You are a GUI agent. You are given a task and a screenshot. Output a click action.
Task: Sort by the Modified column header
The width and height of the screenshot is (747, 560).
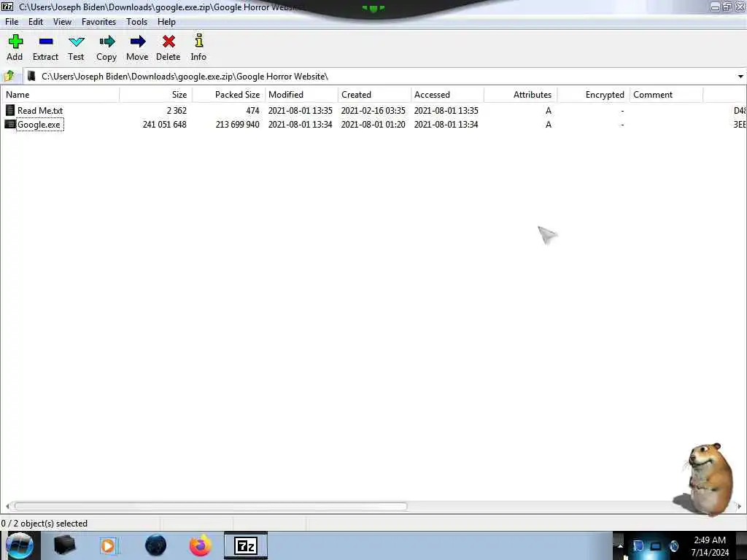(301, 95)
